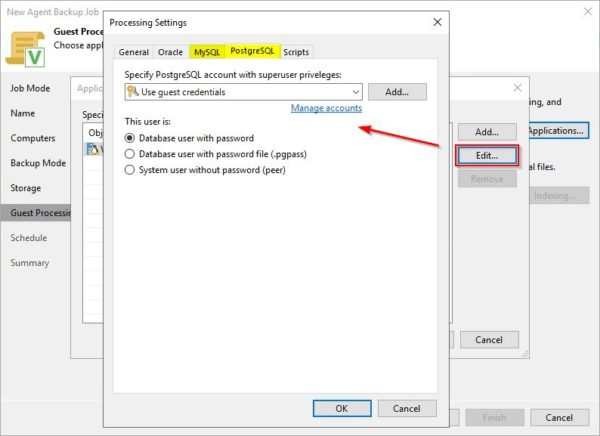
Task: Open the Backup Mode wizard step
Action: [38, 163]
